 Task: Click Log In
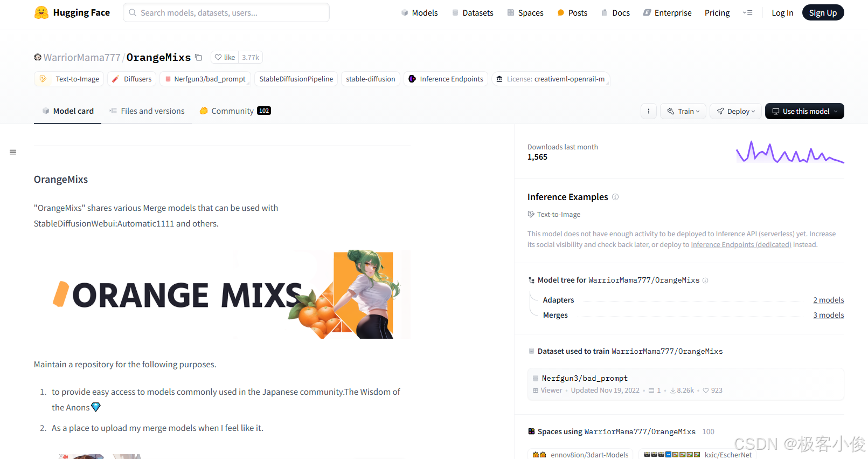[782, 12]
